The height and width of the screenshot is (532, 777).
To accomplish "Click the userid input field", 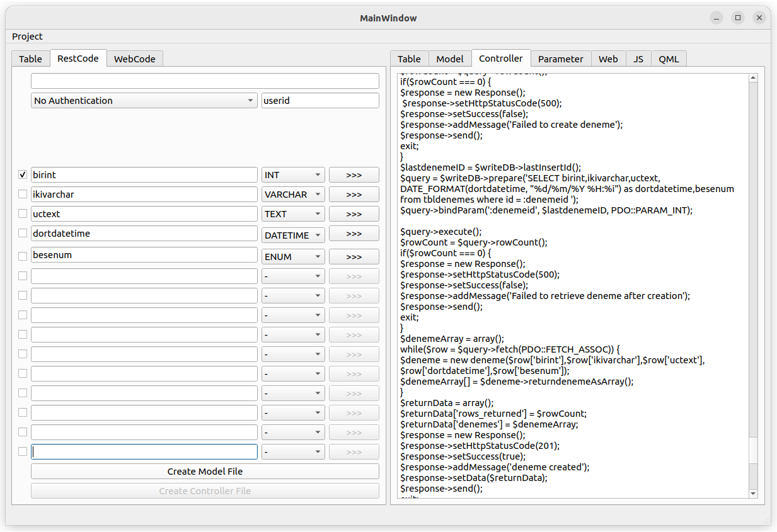I will (320, 101).
